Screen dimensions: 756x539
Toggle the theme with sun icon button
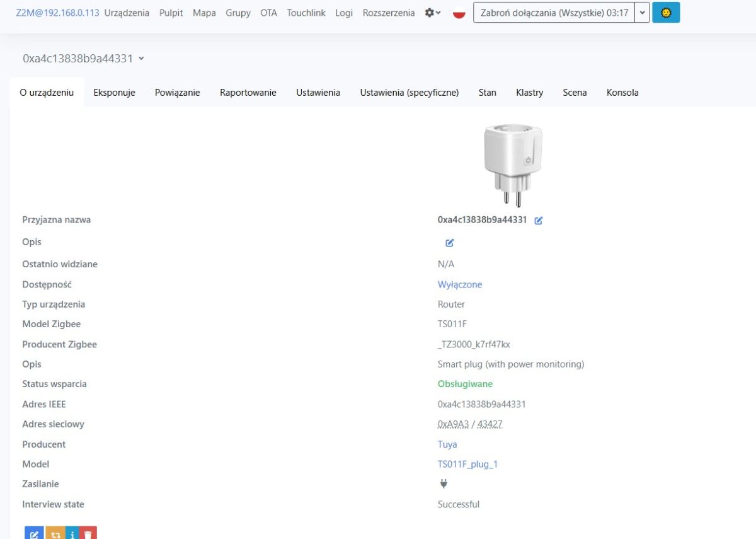pyautogui.click(x=666, y=13)
